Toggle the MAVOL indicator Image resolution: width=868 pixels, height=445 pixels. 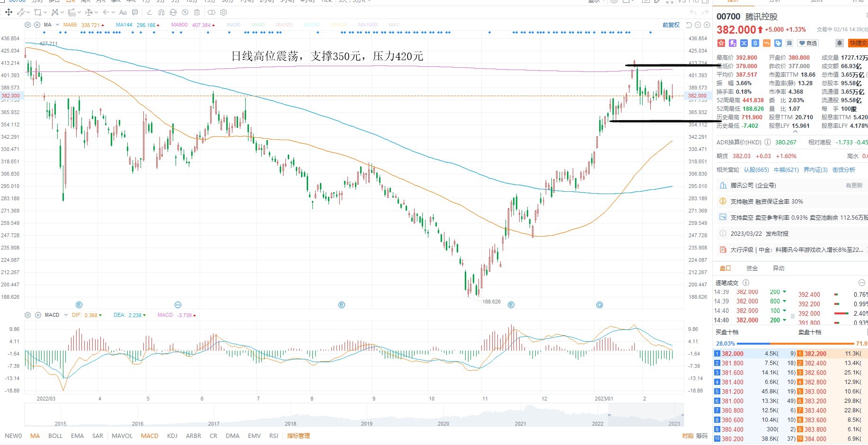[x=122, y=436]
